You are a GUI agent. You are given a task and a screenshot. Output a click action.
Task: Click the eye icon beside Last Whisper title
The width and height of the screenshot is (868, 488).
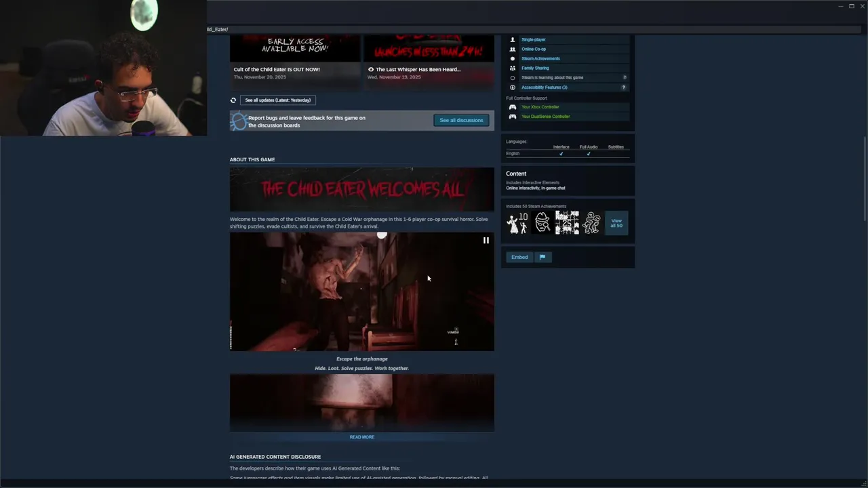click(x=371, y=69)
